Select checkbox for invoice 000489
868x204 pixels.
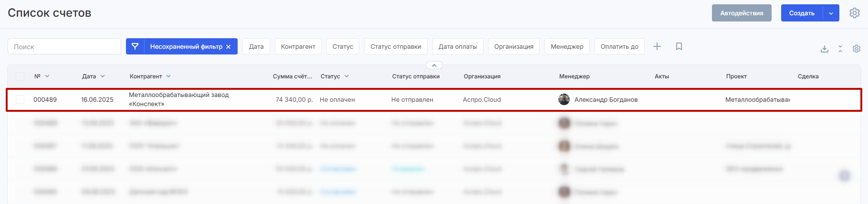[20, 99]
